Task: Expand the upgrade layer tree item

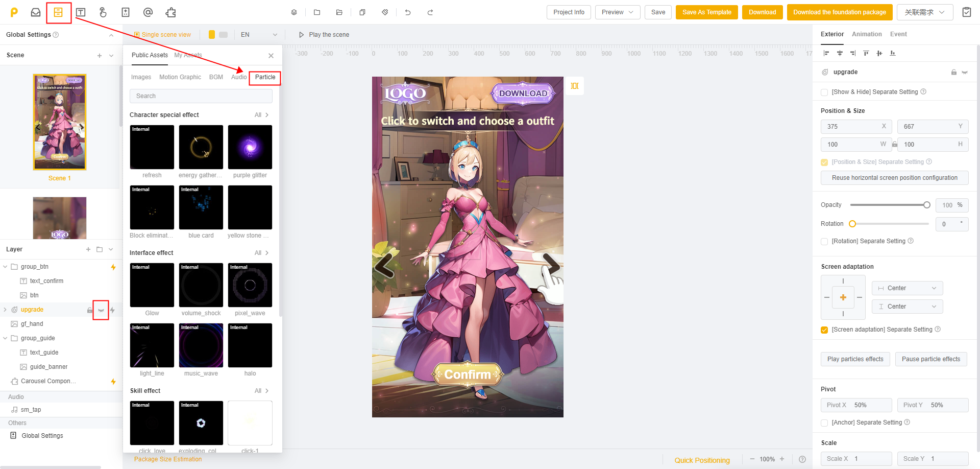Action: [x=5, y=310]
